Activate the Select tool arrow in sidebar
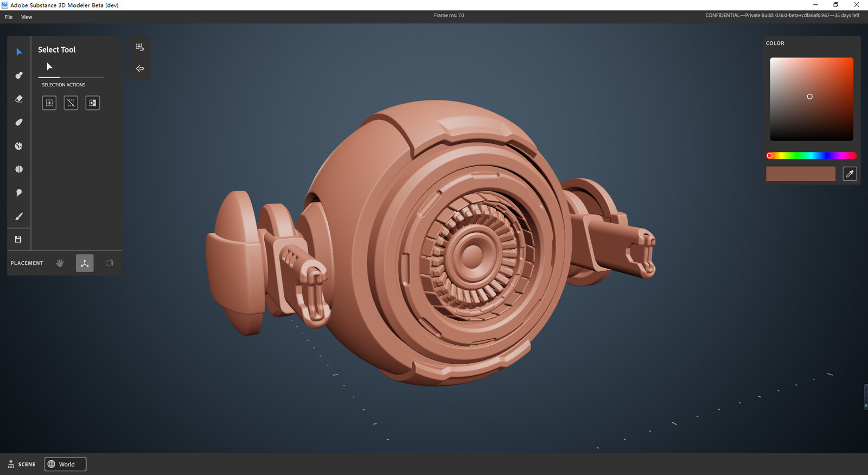The width and height of the screenshot is (868, 475). coord(19,52)
